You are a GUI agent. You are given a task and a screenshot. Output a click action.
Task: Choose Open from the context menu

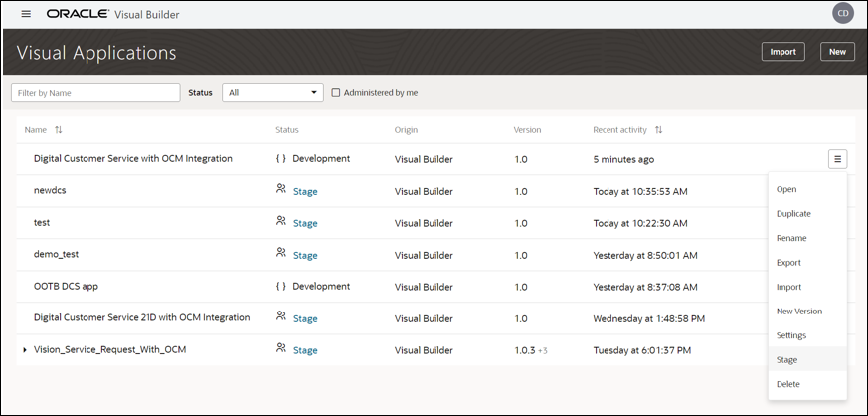pyautogui.click(x=807, y=189)
